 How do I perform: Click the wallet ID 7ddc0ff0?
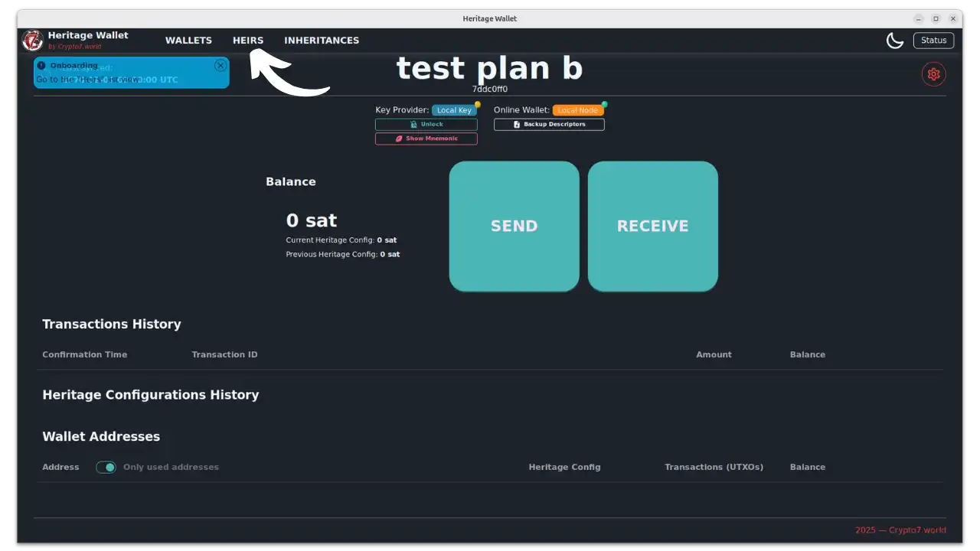489,88
